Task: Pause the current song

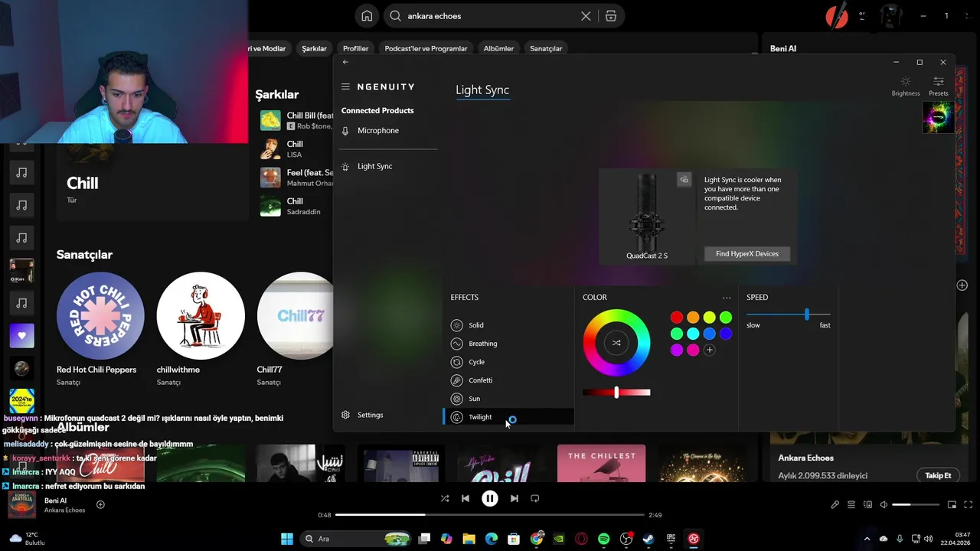Action: 490,498
